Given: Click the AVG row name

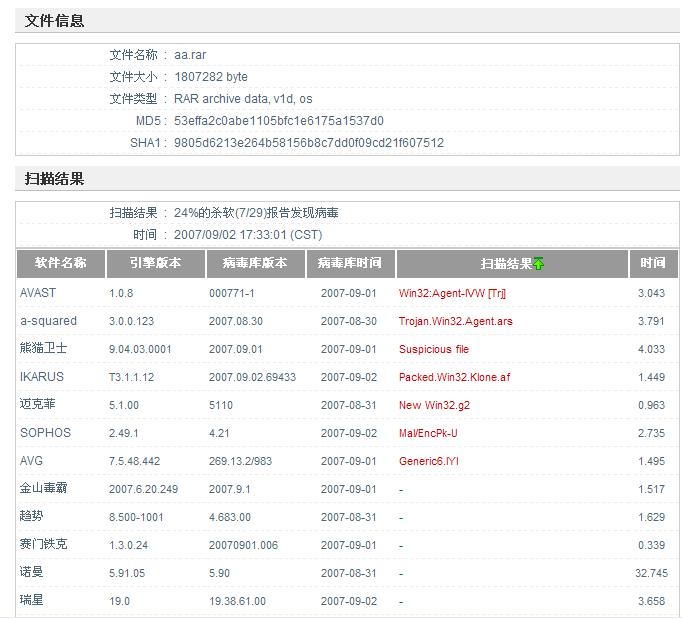Looking at the screenshot, I should [x=31, y=461].
